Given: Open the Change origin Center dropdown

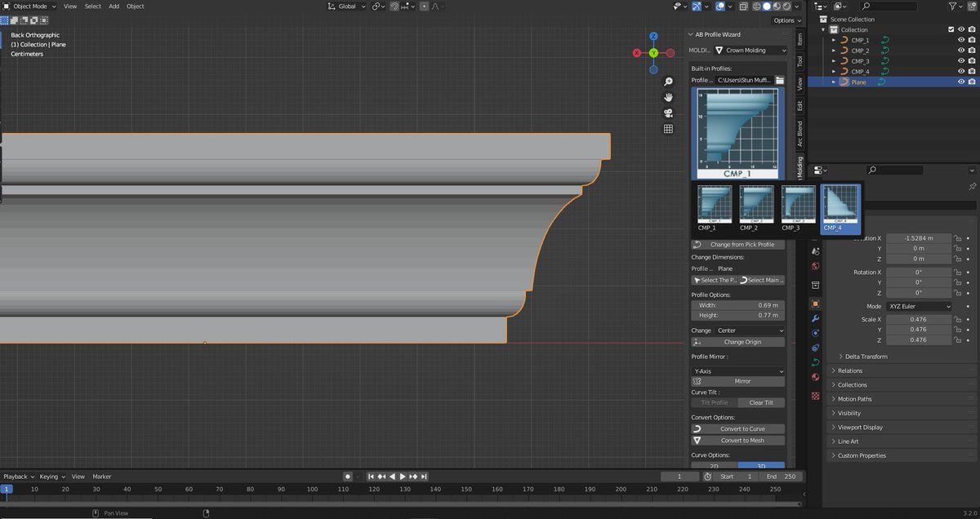Looking at the screenshot, I should [750, 330].
